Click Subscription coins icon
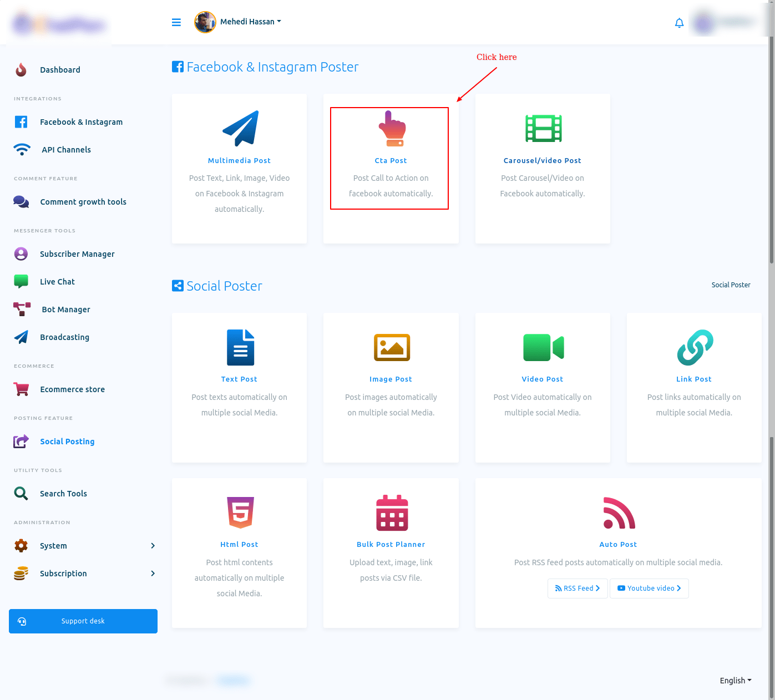The height and width of the screenshot is (700, 775). (x=21, y=574)
